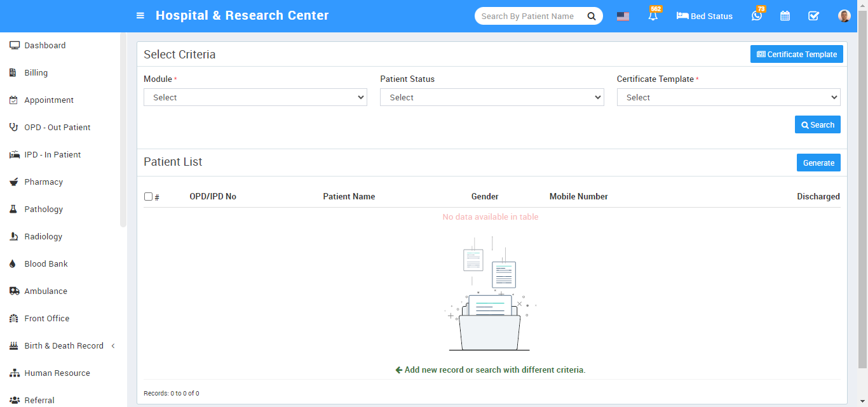Open the calendar icon in header
Image resolution: width=868 pixels, height=407 pixels.
[x=785, y=17]
